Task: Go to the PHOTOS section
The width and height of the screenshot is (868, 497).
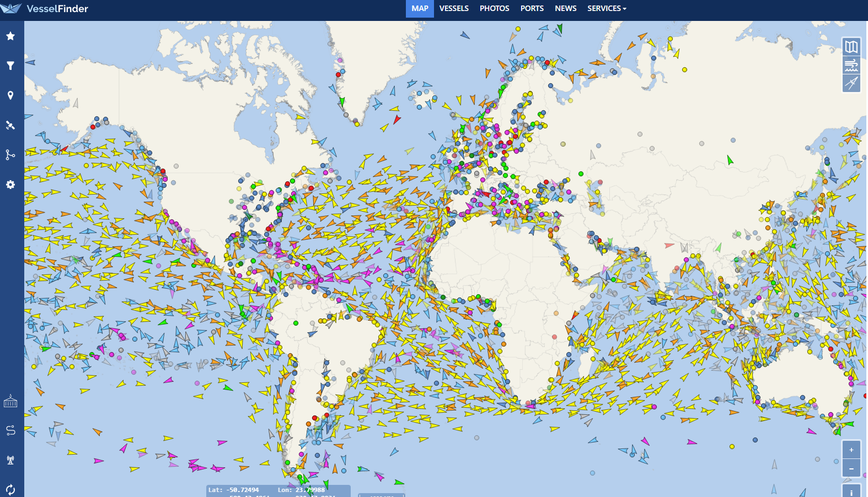Action: pos(494,8)
